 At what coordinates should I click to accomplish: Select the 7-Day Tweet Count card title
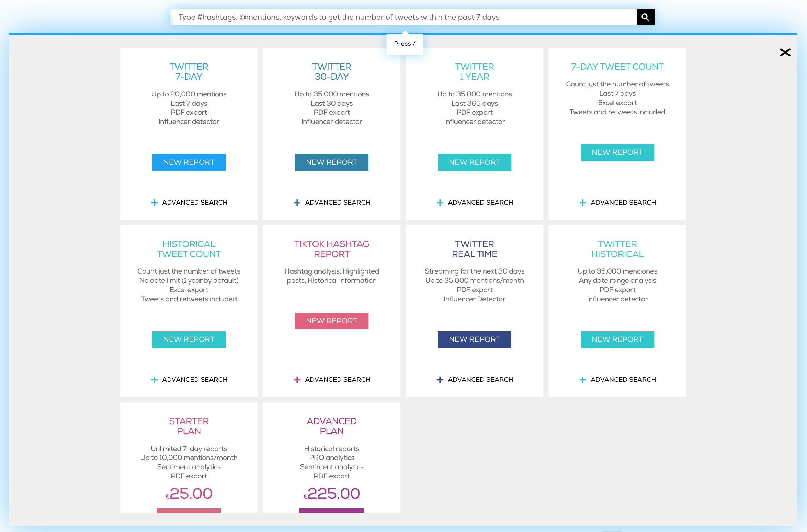pos(617,67)
